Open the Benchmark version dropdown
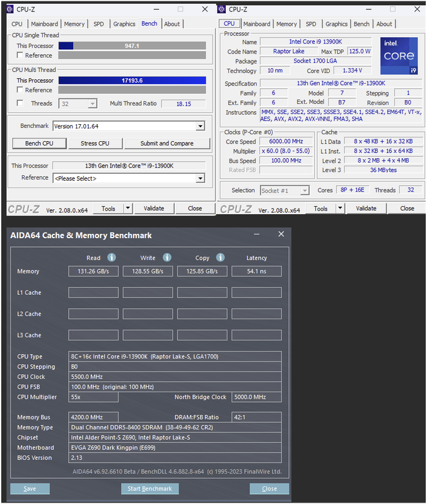Viewport: 427px width, 504px height. (x=129, y=126)
